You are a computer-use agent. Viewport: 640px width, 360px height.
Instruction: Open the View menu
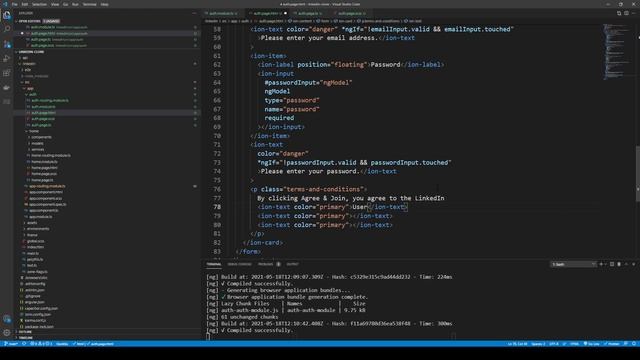click(x=55, y=4)
